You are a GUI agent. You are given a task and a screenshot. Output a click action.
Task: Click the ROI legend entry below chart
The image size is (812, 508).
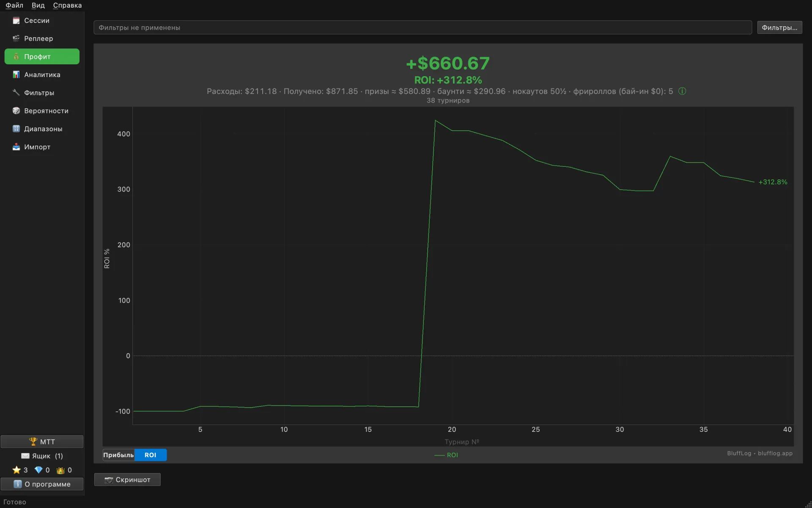click(x=446, y=455)
